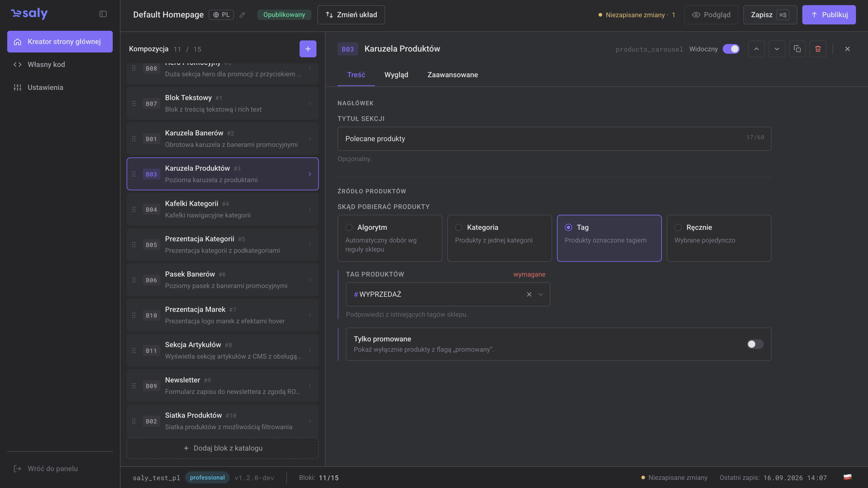
Task: Switch to the Wygląd tab
Action: pyautogui.click(x=396, y=75)
